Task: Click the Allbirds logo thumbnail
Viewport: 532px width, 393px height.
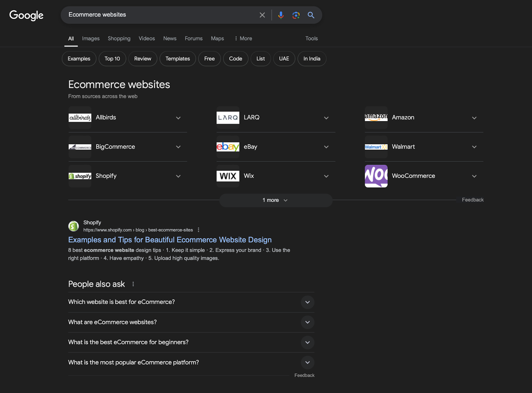Action: pos(80,117)
